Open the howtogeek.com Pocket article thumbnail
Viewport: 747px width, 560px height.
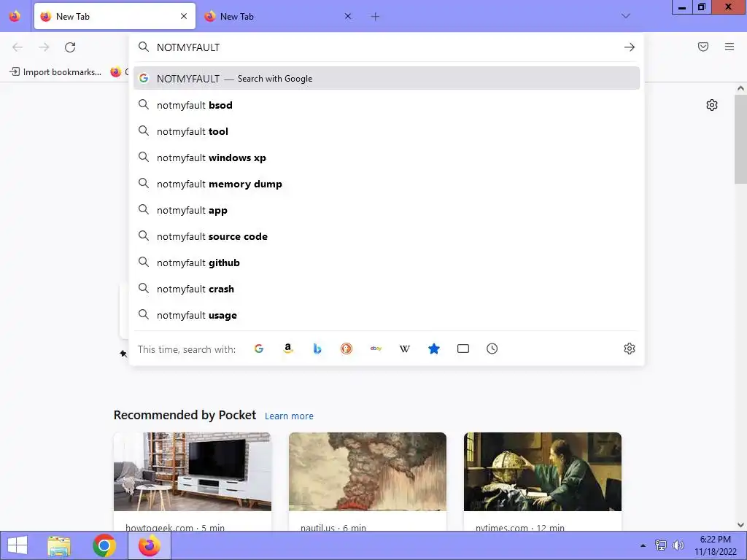pyautogui.click(x=193, y=472)
